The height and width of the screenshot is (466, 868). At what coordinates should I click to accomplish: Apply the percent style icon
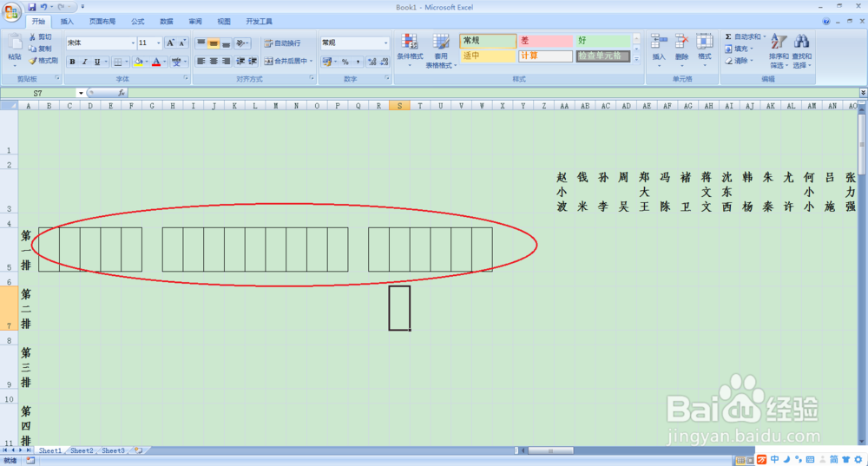tap(345, 62)
